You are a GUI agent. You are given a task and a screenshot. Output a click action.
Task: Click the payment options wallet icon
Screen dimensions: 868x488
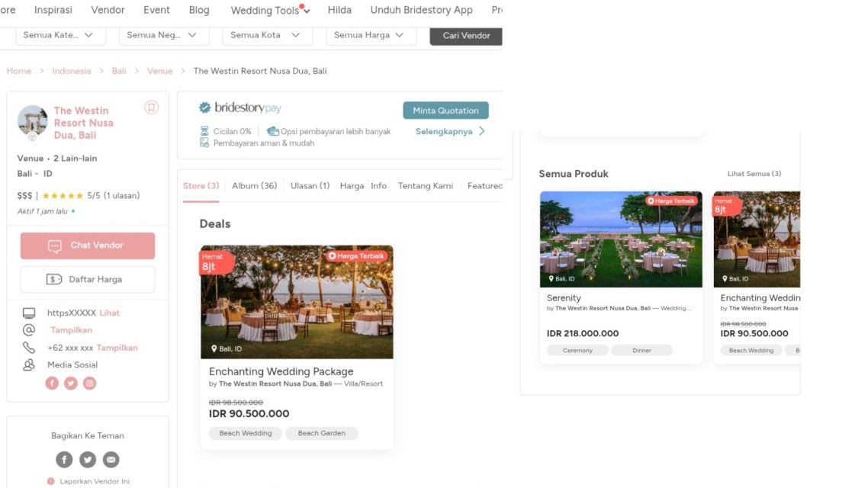pyautogui.click(x=272, y=131)
